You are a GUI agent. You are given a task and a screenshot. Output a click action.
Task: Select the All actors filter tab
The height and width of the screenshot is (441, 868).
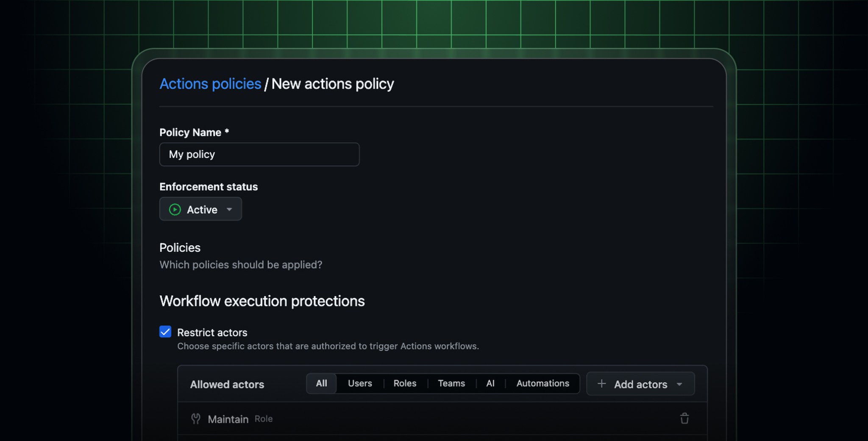point(321,383)
